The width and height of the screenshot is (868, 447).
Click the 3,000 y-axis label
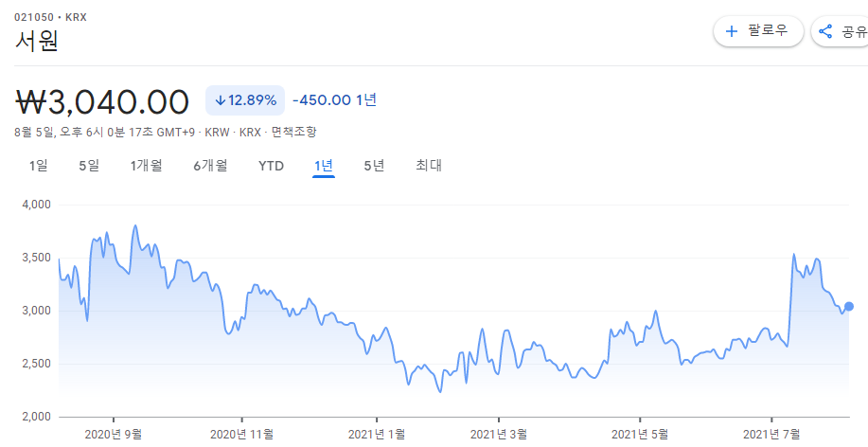pos(36,312)
